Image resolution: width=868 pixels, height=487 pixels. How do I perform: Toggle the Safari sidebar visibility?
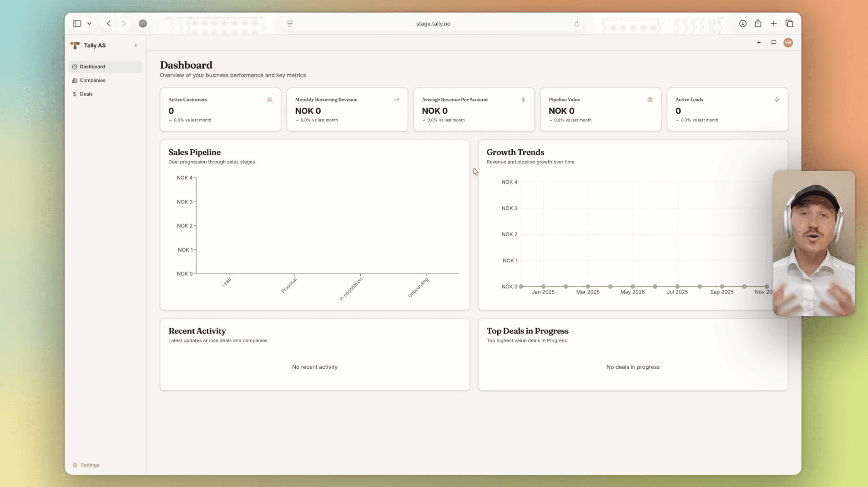(x=76, y=23)
